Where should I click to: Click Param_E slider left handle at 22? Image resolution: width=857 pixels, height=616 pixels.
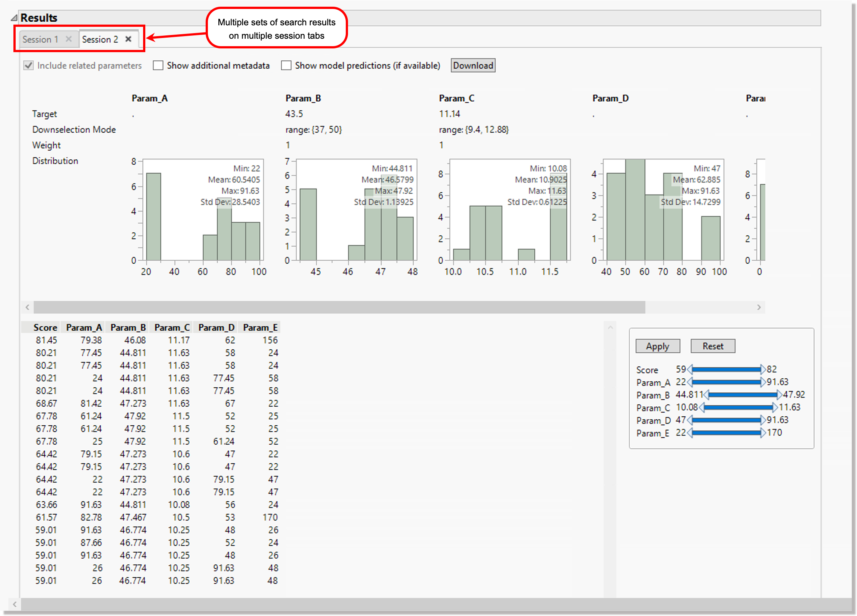tap(690, 433)
